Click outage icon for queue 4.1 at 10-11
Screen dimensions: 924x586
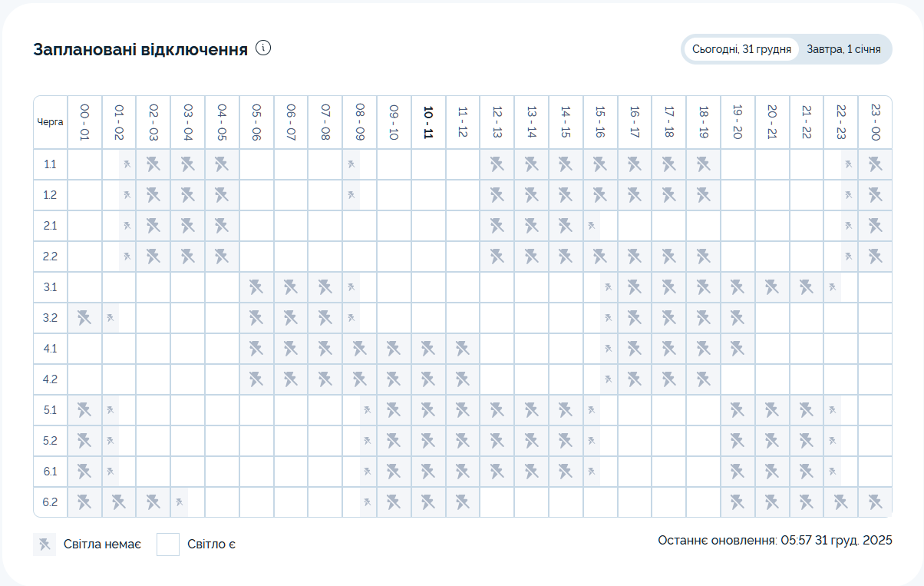coord(428,349)
